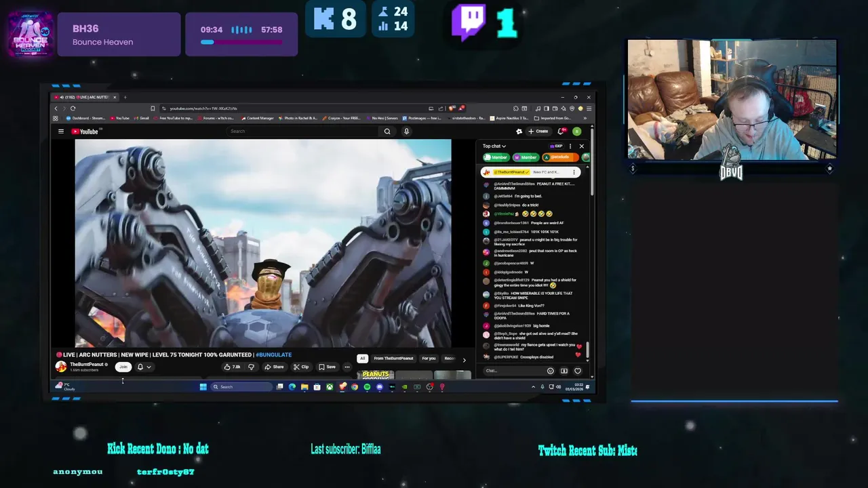Like the video with thumbs up
The image size is (868, 488).
tap(232, 367)
